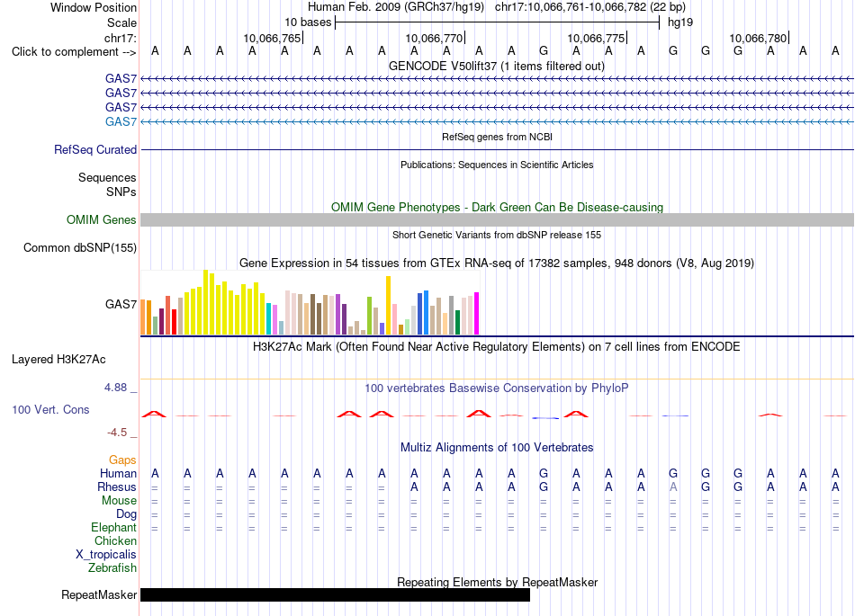Click the '4.88' PhyloP upper scale value
Screen dimensions: 855x616
115,388
